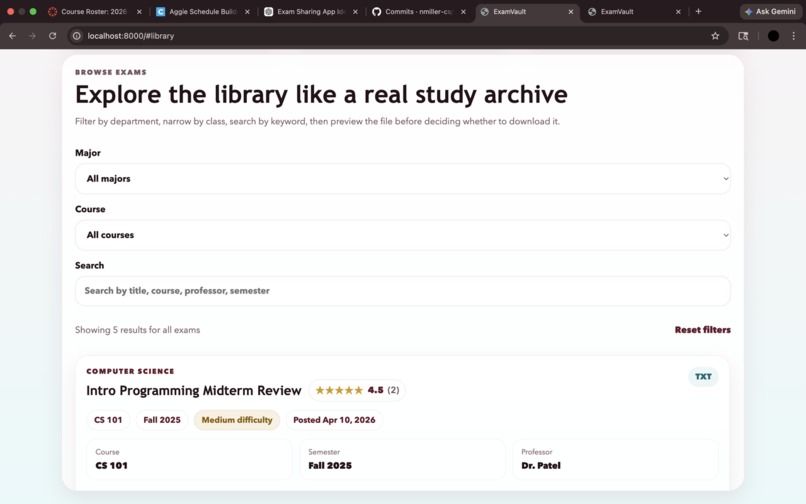Close the Aggie Schedule Builder tab
Screen dimensions: 806x504
[x=247, y=11]
